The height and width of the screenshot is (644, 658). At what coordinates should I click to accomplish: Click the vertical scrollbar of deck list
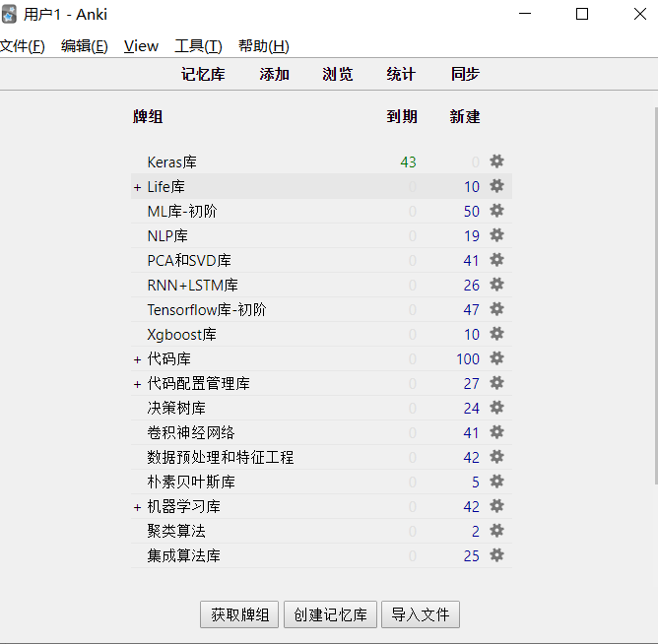point(656,295)
